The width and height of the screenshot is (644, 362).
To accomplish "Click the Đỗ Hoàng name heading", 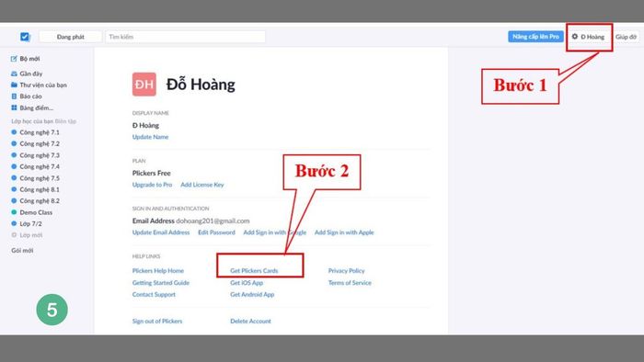I will 201,85.
